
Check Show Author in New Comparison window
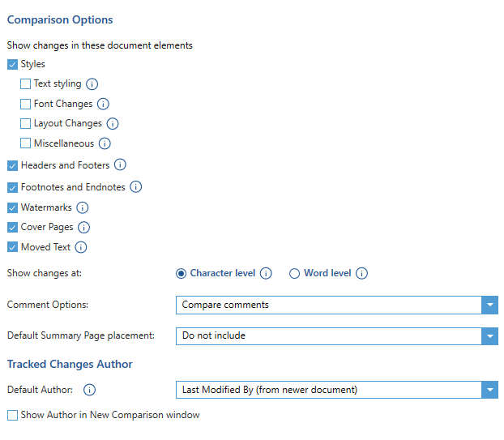point(12,415)
